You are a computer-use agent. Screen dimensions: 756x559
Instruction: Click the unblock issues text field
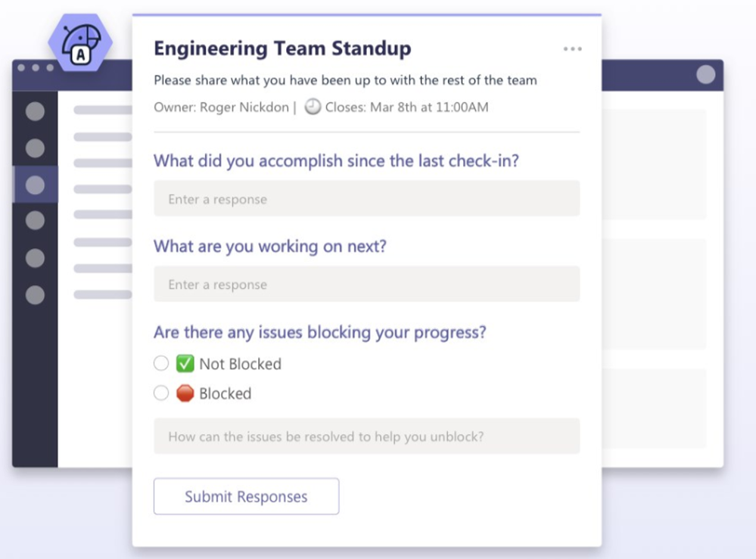(367, 436)
